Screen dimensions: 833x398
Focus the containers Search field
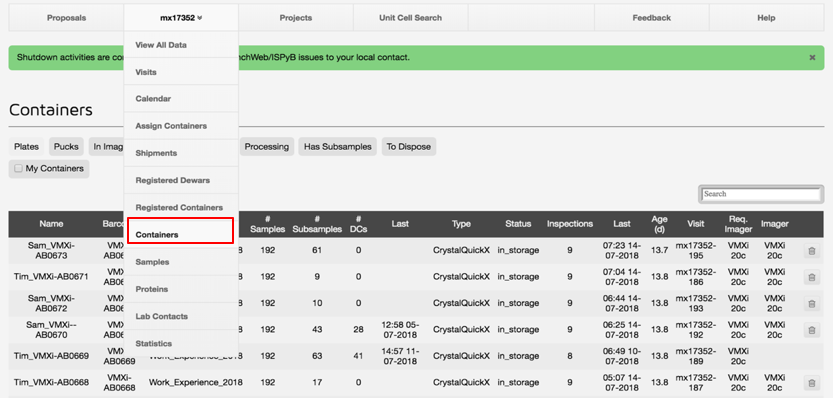[x=761, y=194]
